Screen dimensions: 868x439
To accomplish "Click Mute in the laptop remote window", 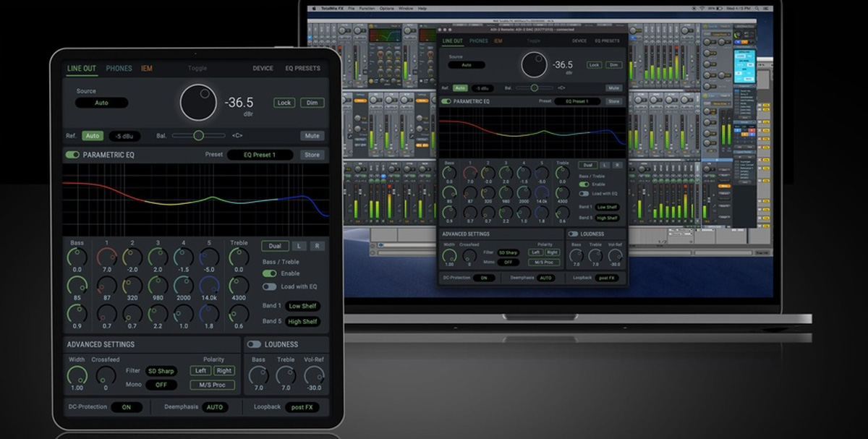I will [x=614, y=88].
